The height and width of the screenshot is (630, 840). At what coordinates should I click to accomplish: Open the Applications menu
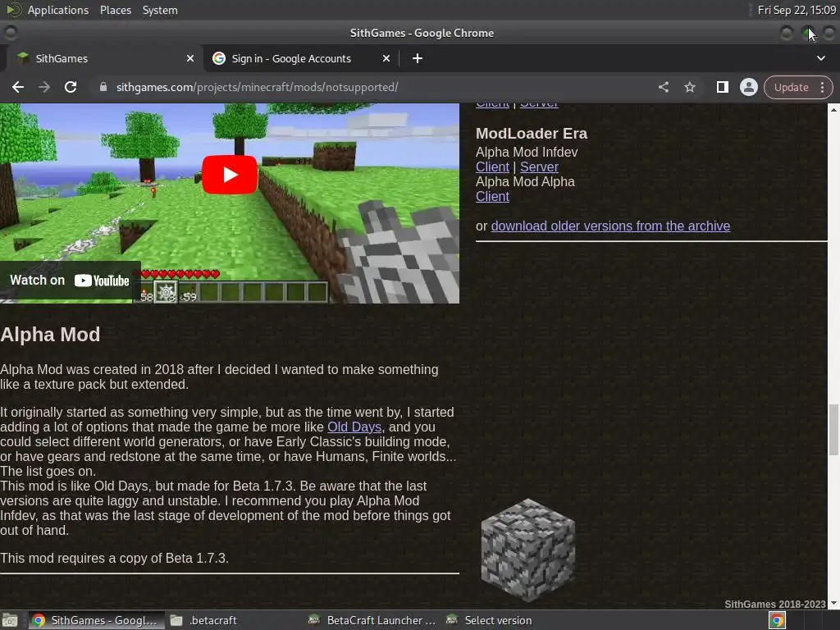58,10
